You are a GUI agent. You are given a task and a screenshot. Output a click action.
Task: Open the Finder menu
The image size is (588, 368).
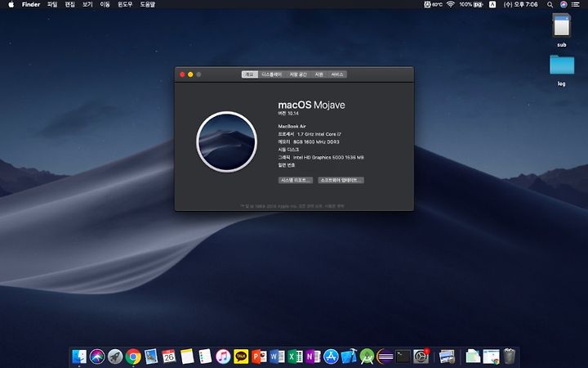point(31,5)
